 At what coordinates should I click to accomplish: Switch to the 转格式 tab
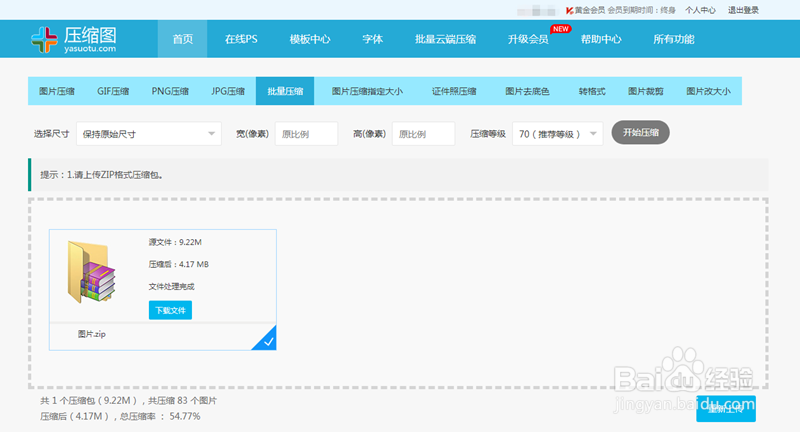coord(592,91)
